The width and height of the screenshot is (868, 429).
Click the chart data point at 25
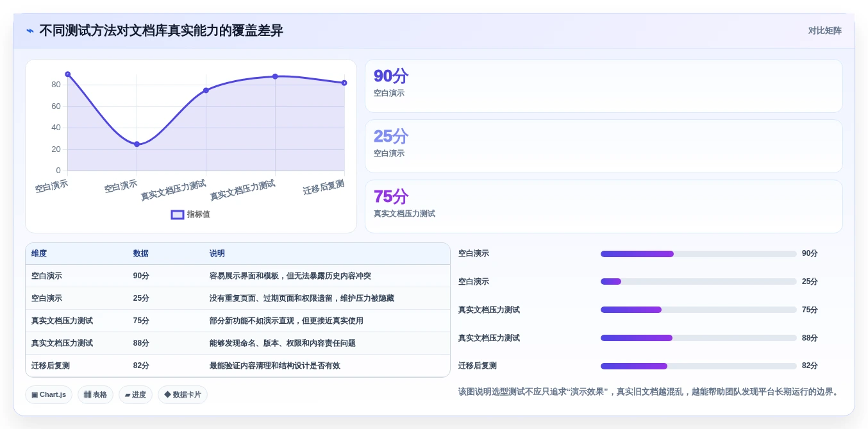coord(137,144)
